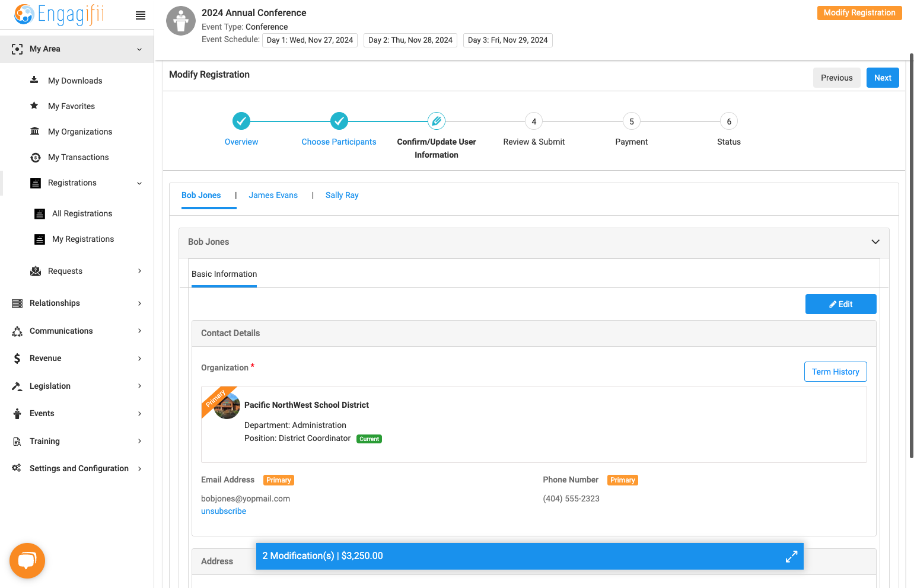
Task: Select step 4 Review & Submit circle
Action: [534, 122]
